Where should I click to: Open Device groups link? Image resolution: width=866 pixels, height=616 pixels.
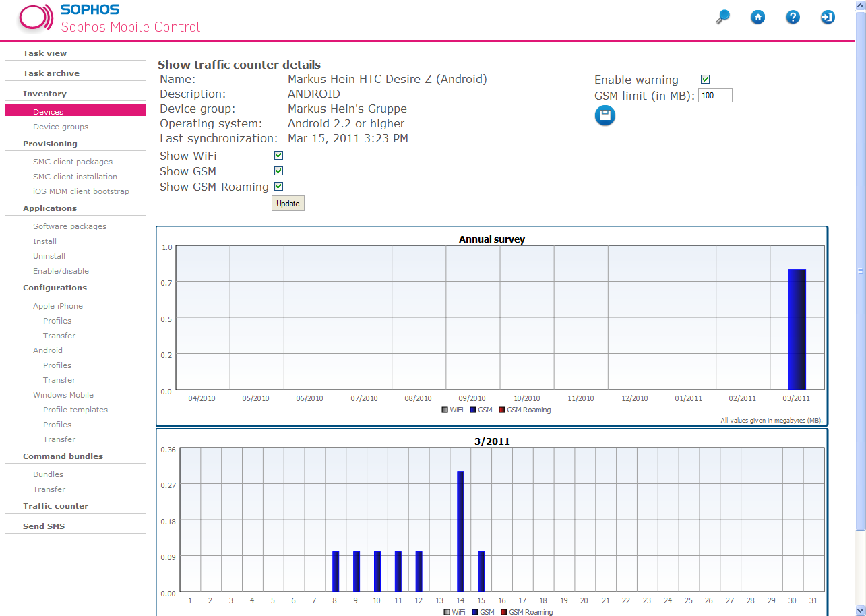[61, 127]
